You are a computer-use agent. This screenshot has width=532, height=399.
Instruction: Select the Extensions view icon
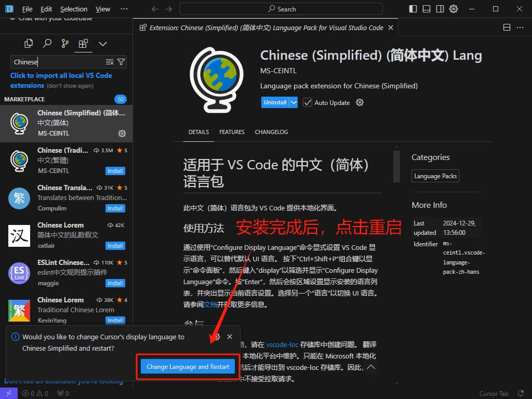pos(83,44)
